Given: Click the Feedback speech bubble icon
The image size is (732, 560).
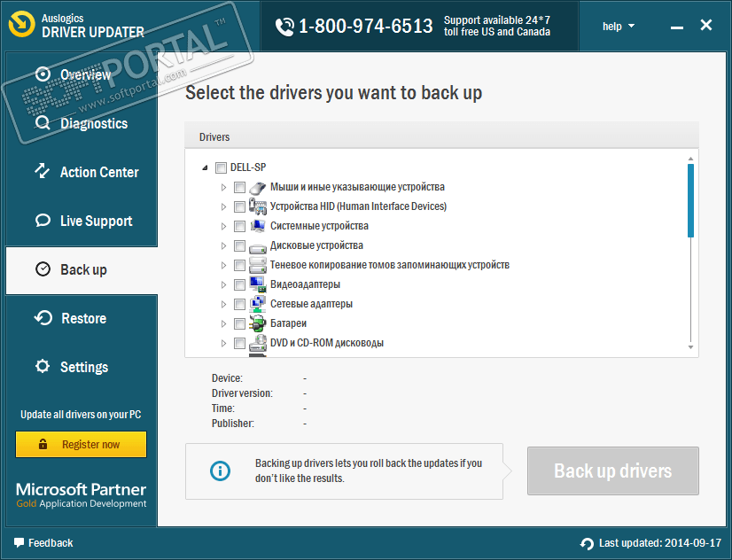Looking at the screenshot, I should point(19,543).
